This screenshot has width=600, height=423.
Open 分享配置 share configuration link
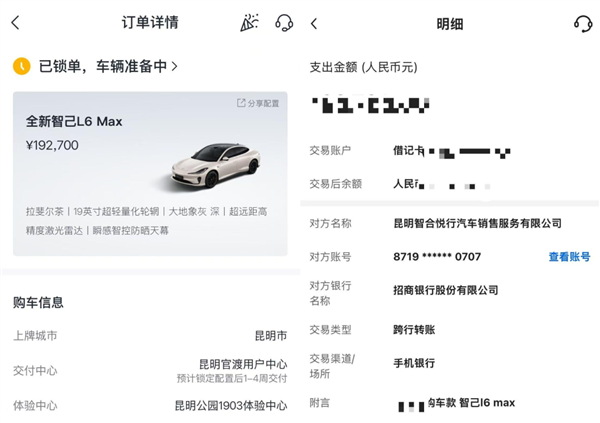tap(258, 103)
